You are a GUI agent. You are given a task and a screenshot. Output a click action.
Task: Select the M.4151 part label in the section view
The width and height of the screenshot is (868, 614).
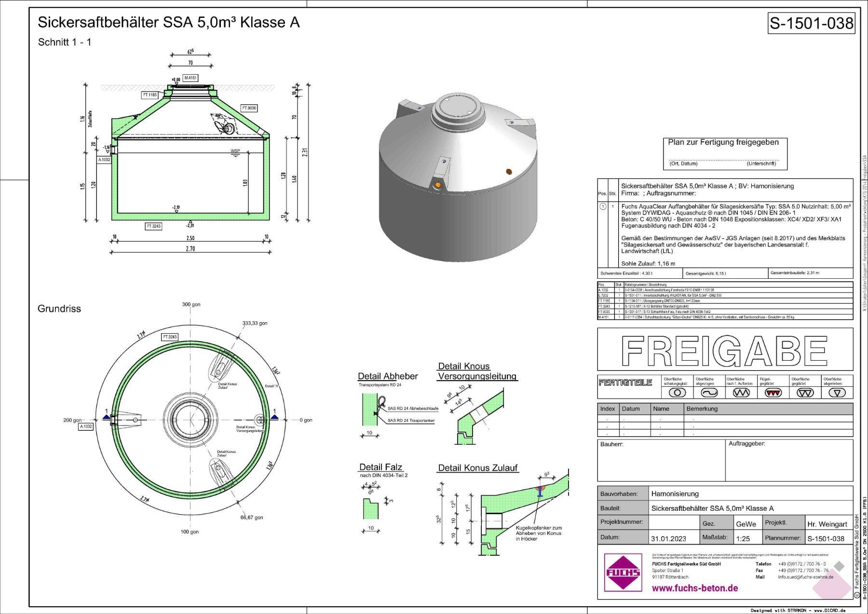pos(190,78)
